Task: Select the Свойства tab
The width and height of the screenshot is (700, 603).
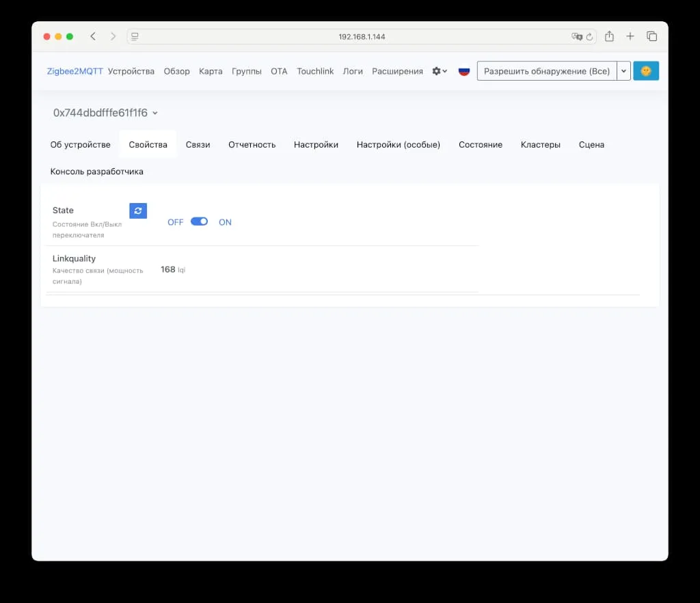Action: pos(148,145)
